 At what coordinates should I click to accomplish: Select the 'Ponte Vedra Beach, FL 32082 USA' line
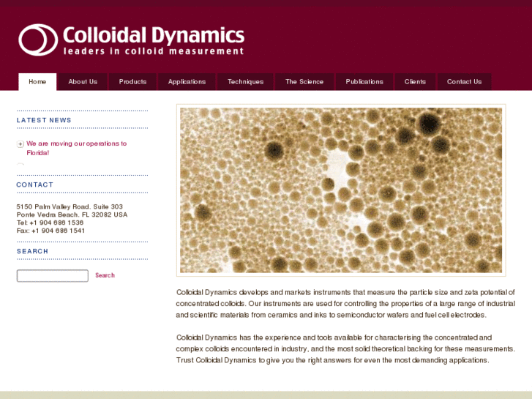72,215
